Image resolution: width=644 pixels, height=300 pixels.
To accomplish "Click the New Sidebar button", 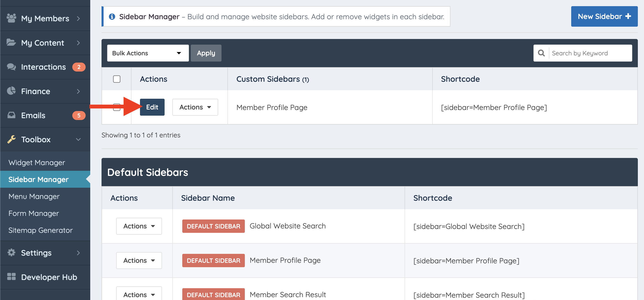I will click(x=604, y=16).
